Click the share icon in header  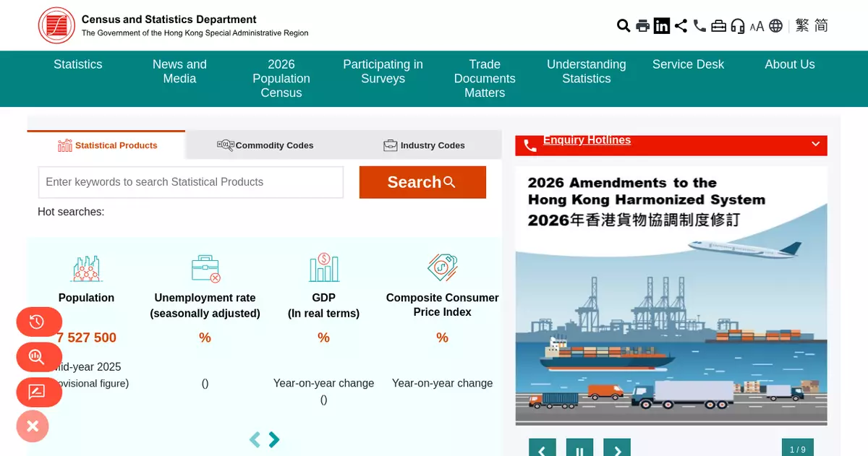681,26
